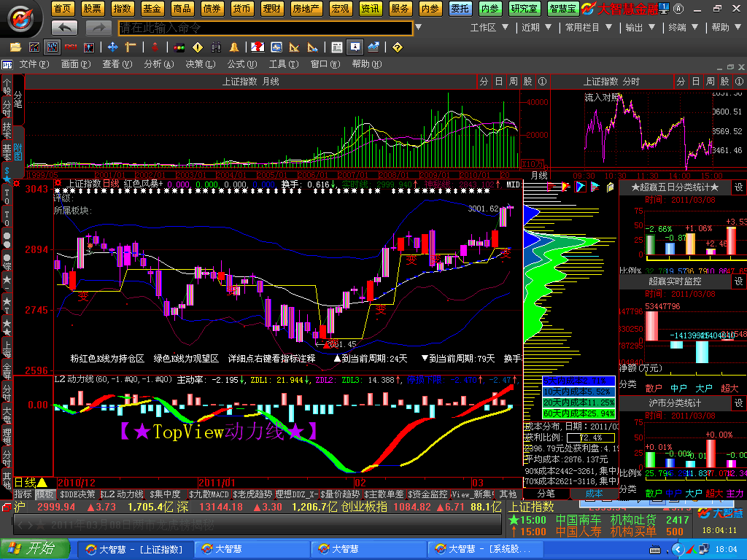Open the 近期 dropdown
The width and height of the screenshot is (747, 560).
point(536,28)
